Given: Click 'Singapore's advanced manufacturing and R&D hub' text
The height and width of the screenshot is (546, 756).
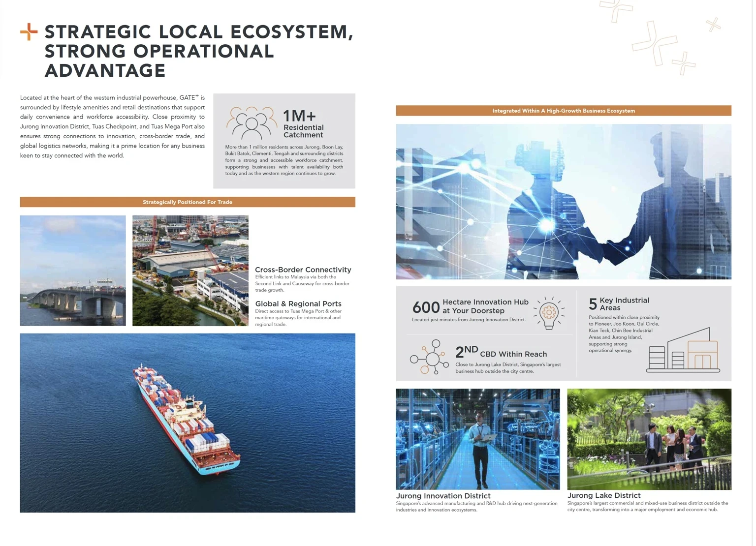Looking at the screenshot, I should click(477, 507).
